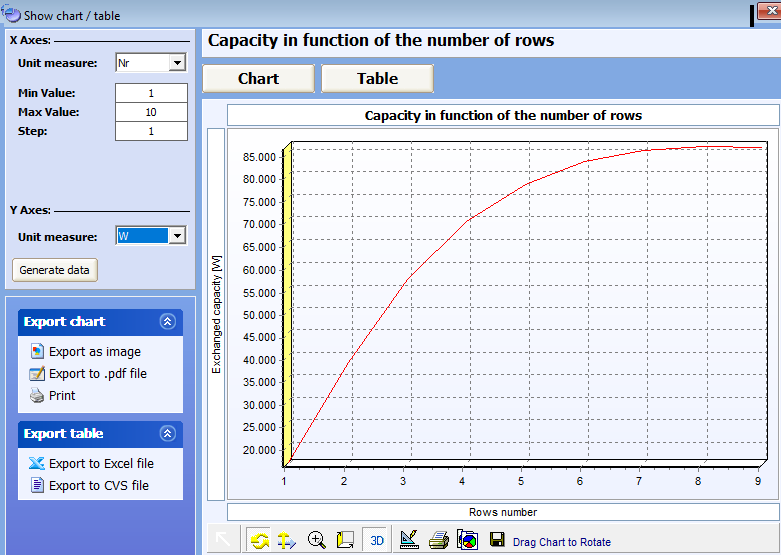
Task: Switch to the Chart view
Action: click(x=259, y=78)
